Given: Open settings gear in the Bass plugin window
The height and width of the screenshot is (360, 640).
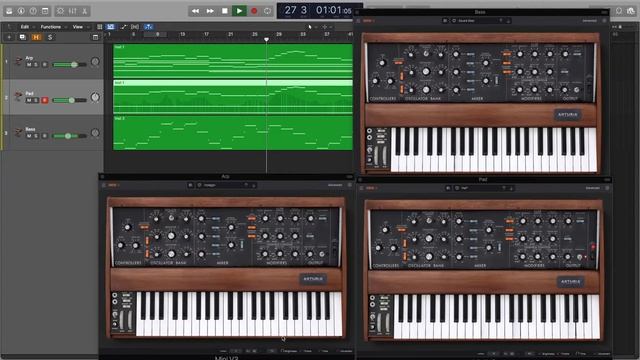Looking at the screenshot, I should click(604, 20).
